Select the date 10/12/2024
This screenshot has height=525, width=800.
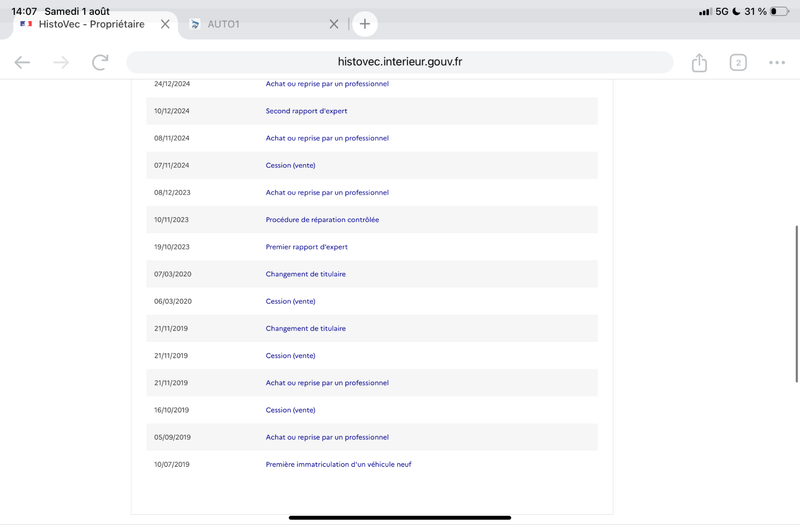click(171, 111)
